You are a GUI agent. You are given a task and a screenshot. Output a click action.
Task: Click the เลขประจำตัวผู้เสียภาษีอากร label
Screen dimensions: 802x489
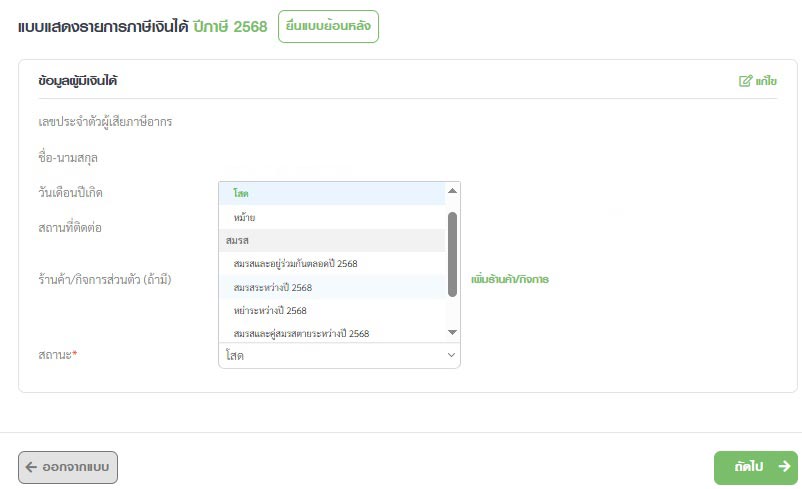(105, 122)
